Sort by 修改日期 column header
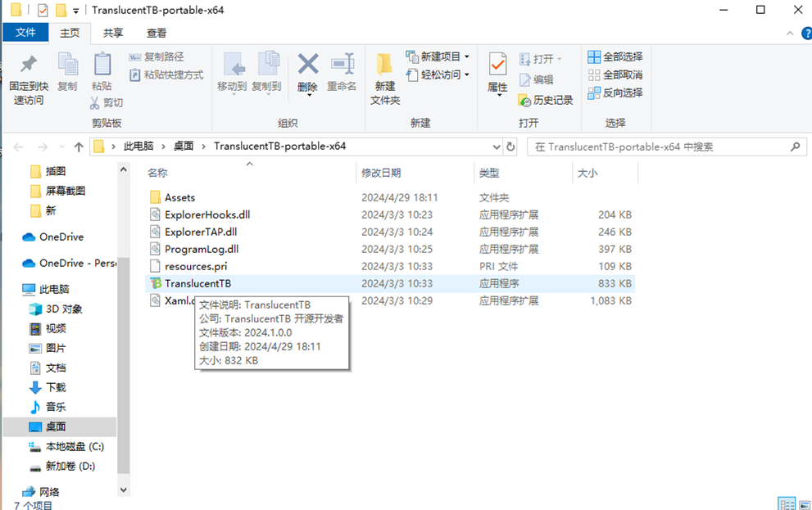The height and width of the screenshot is (510, 812). tap(381, 174)
